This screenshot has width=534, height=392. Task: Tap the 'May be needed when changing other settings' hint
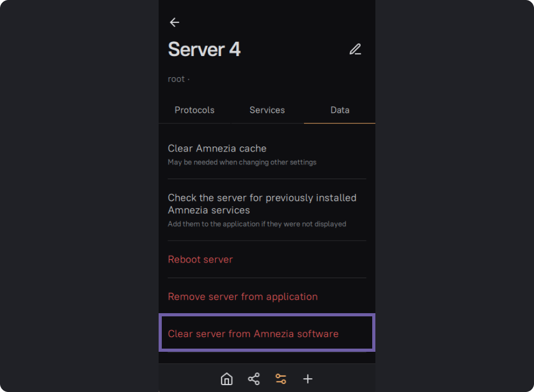242,162
